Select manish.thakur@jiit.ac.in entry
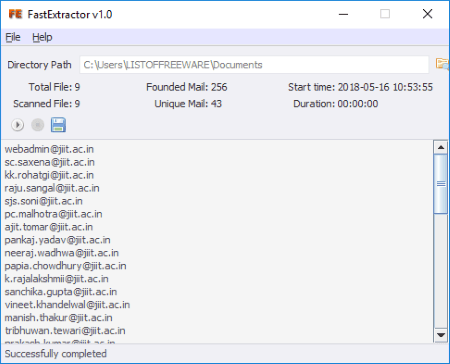Screen dimensions: 450x364 click(x=58, y=318)
